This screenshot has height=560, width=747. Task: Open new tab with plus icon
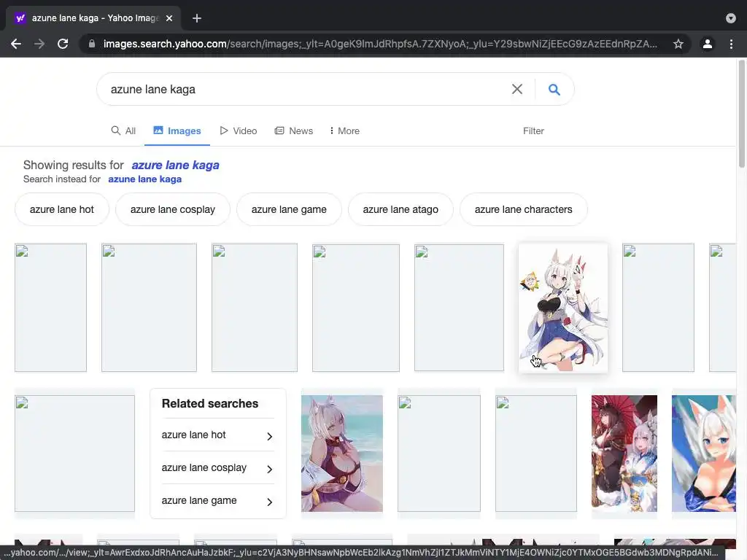[197, 18]
